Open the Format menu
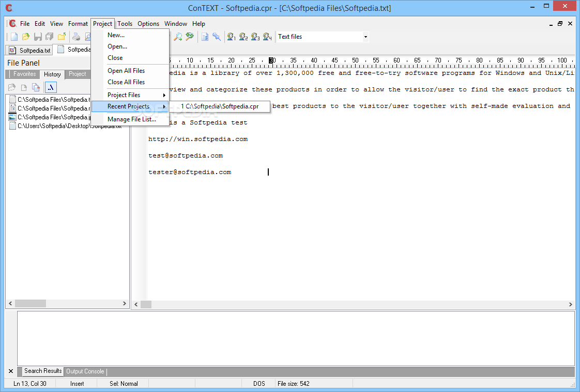Viewport: 580px width, 392px height. click(x=78, y=24)
